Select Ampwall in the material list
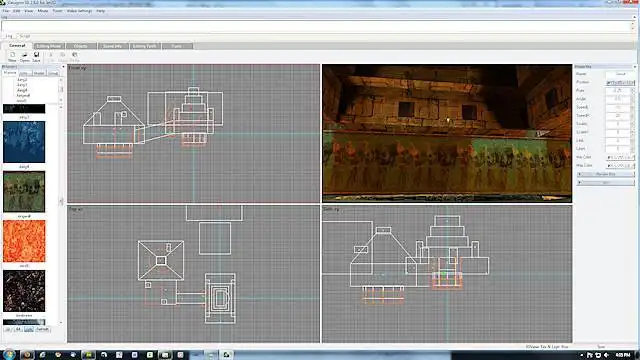Screen dimensions: 640x360 point(23,96)
